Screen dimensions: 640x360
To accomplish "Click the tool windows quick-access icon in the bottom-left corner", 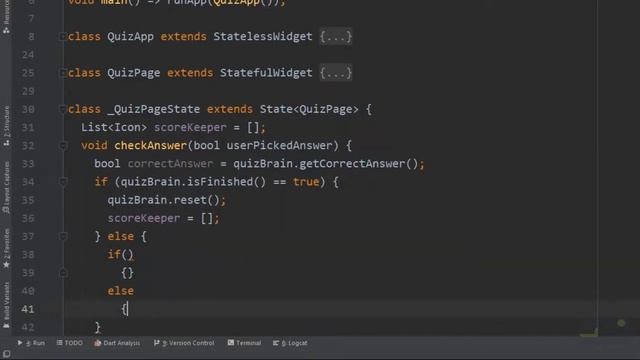I will (6, 353).
